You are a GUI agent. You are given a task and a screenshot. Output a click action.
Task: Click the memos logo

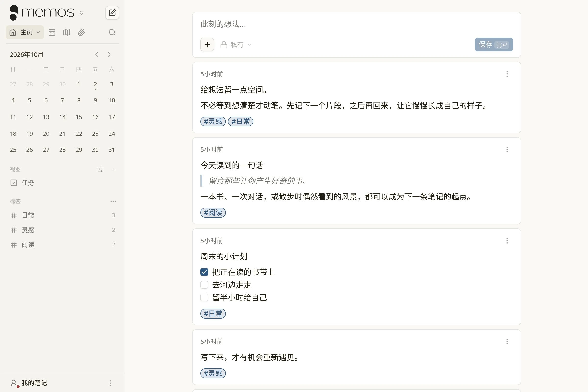[x=42, y=12]
